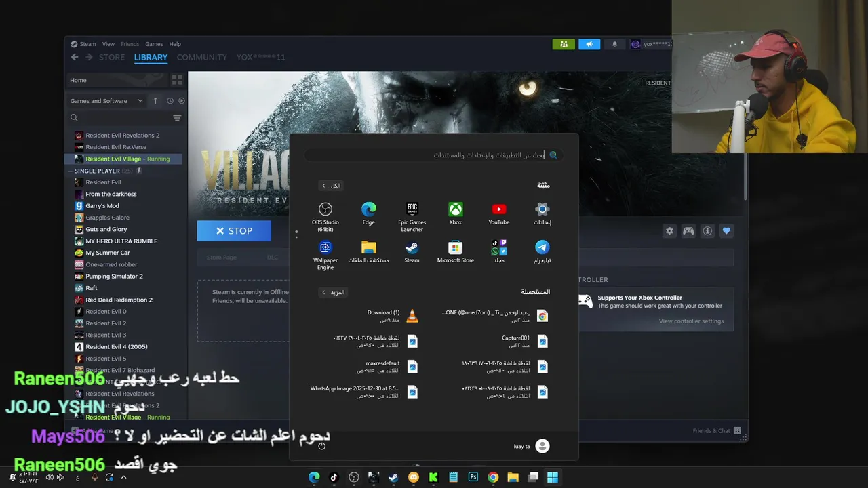This screenshot has height=488, width=868.
Task: Open the luay ta user account avatar
Action: coord(542,445)
